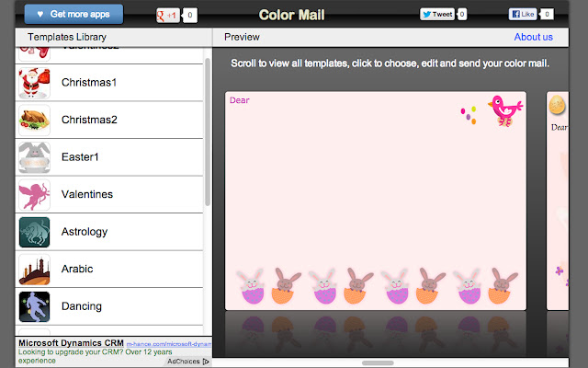
Task: Click the pink bird in the preview card
Action: click(505, 110)
